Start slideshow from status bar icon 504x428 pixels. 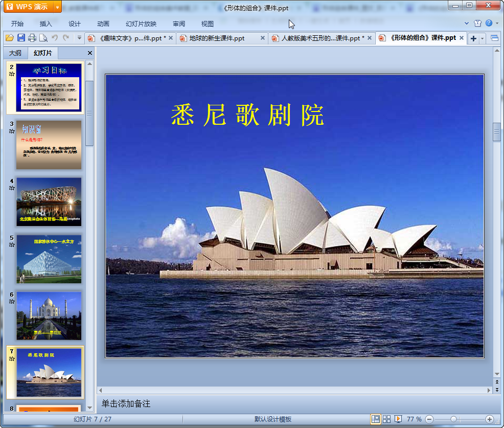[398, 419]
